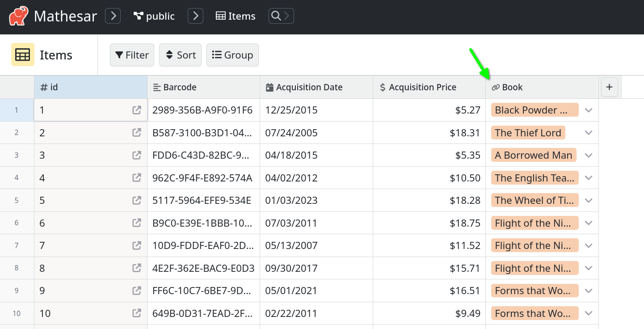Open the Filter panel
This screenshot has width=644, height=329.
131,55
